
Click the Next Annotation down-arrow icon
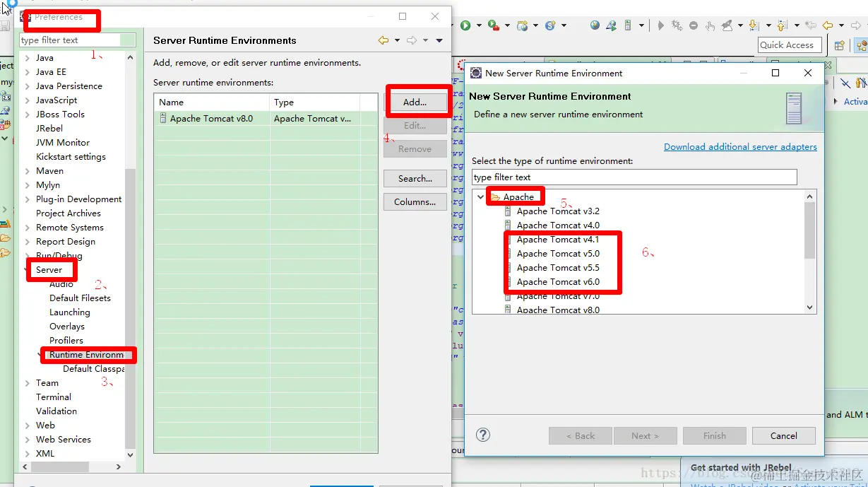pos(754,25)
